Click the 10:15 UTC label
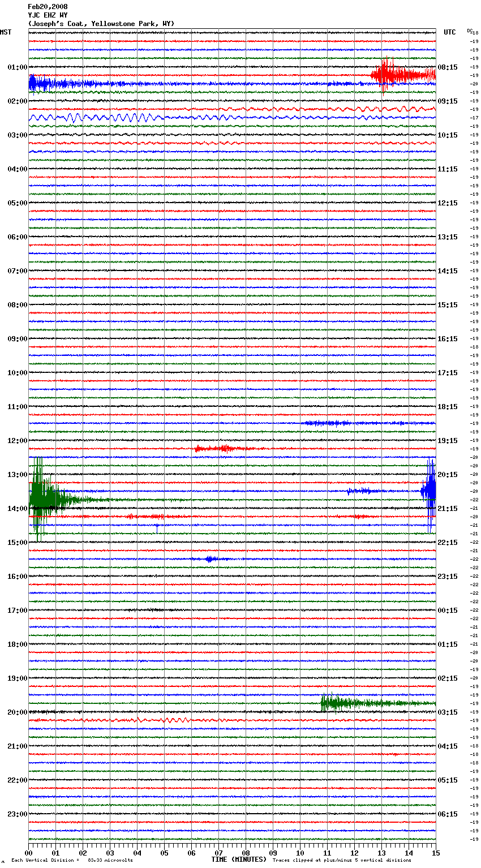 pos(448,135)
